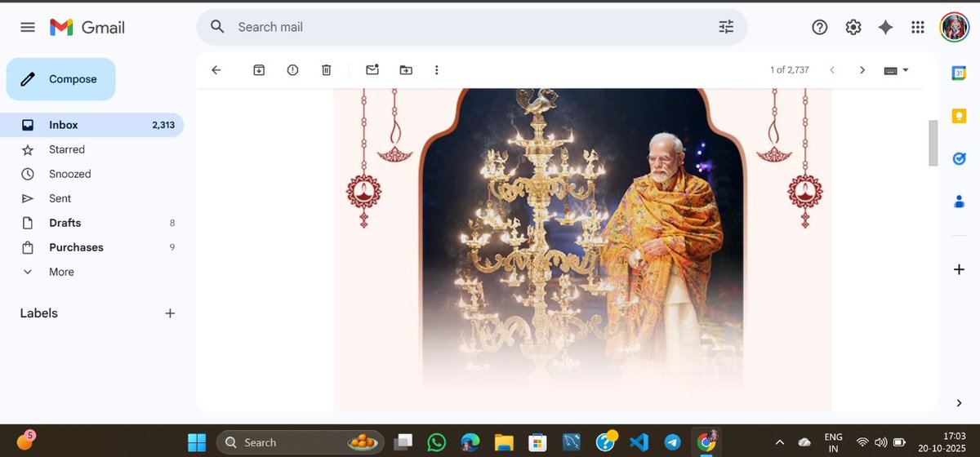Open Microsoft Store from taskbar
This screenshot has width=980, height=457.
tap(537, 442)
